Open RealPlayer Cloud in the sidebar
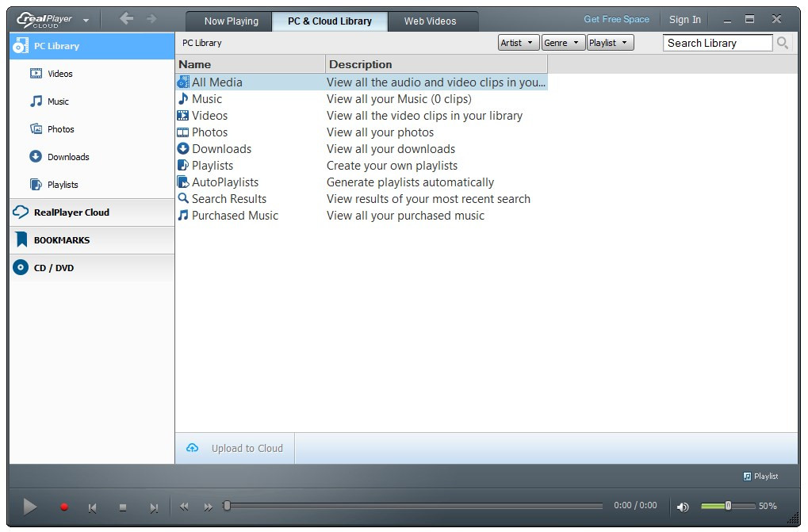The width and height of the screenshot is (808, 532). (x=92, y=212)
